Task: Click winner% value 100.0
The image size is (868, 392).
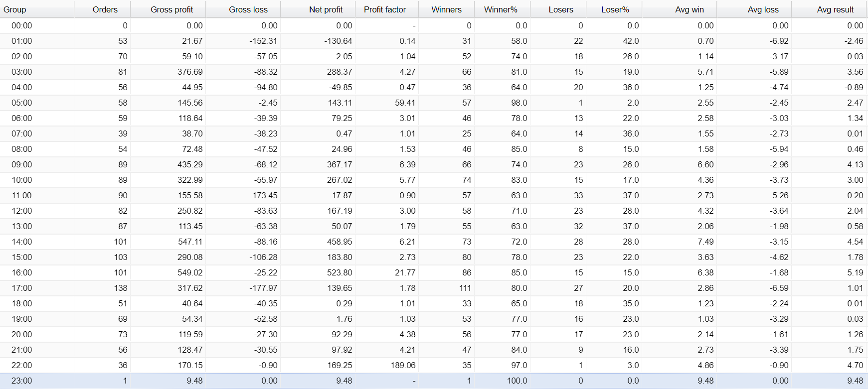Action: coord(517,381)
